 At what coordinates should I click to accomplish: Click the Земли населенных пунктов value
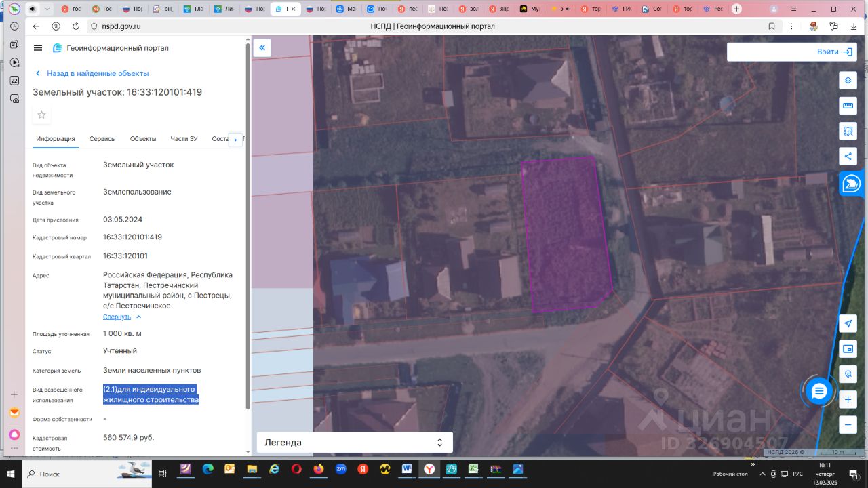pos(152,371)
